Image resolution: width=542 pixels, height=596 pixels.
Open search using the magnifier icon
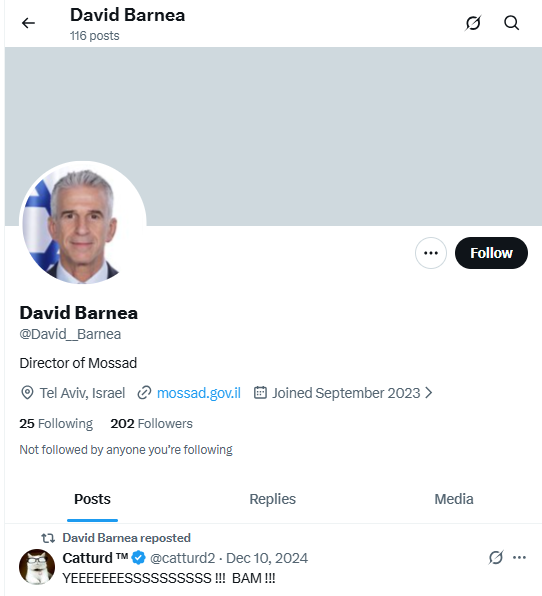[511, 23]
